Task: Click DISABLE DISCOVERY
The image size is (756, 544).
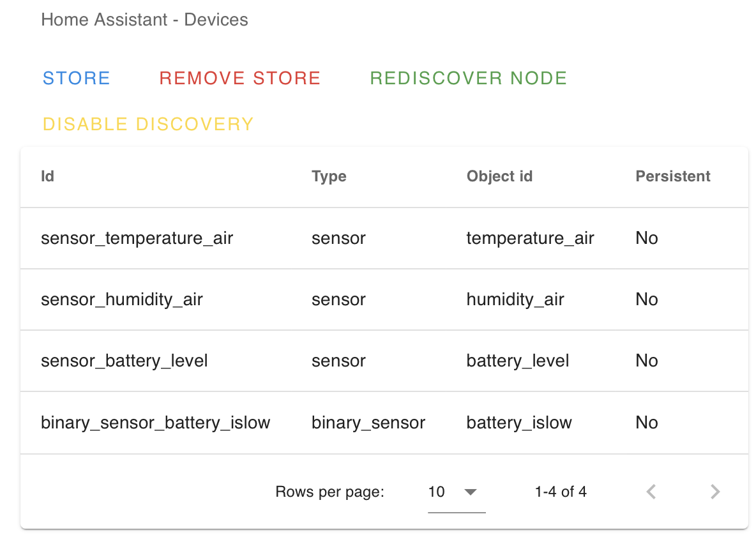Action: pos(148,125)
